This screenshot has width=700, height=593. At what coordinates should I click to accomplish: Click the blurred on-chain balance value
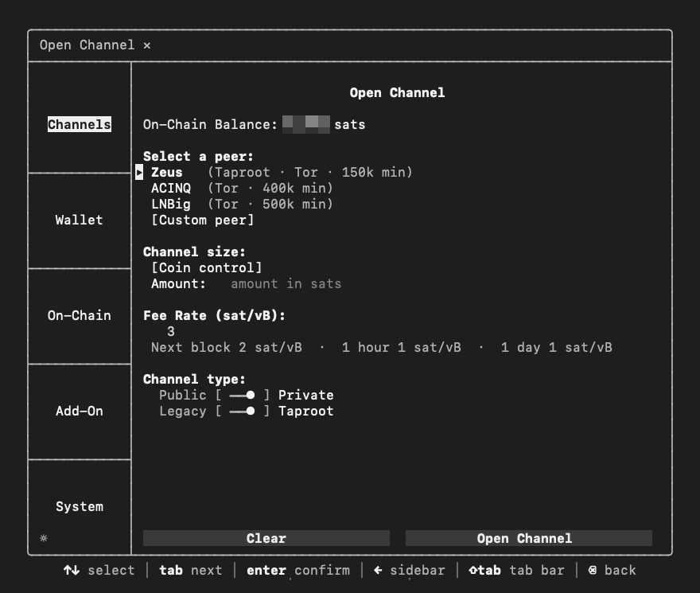click(x=306, y=124)
